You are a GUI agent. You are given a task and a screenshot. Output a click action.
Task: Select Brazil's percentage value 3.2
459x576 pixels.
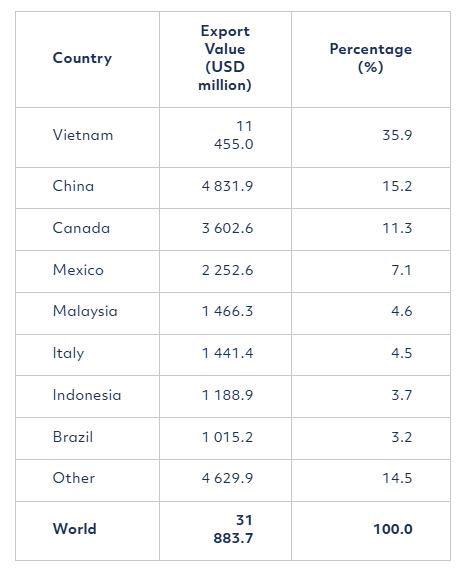coord(401,437)
